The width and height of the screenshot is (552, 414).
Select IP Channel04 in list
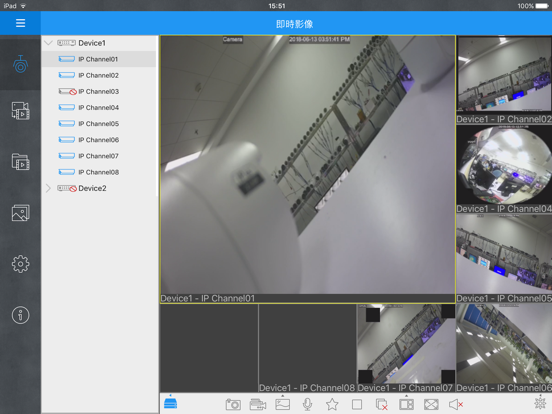point(99,107)
